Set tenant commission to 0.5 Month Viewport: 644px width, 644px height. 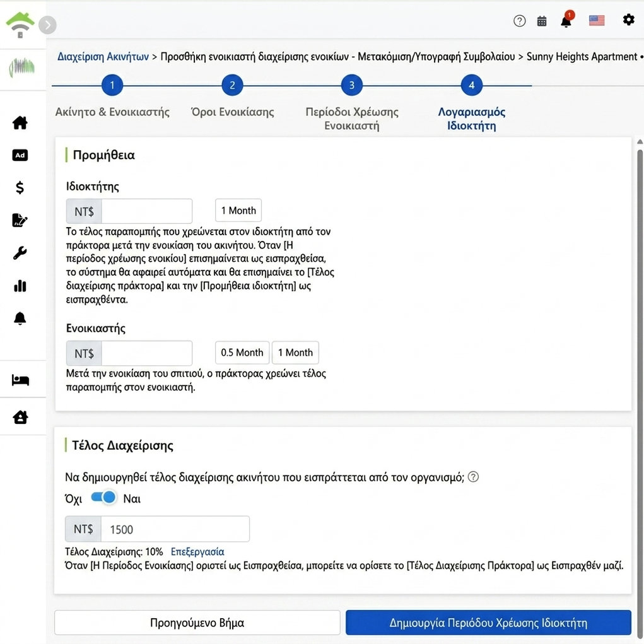(x=242, y=353)
